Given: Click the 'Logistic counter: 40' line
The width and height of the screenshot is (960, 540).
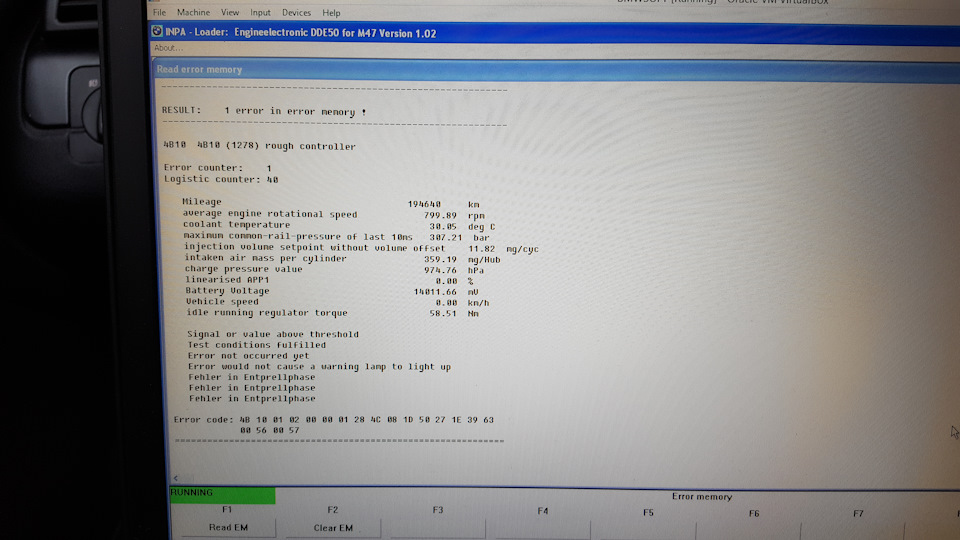Looking at the screenshot, I should pyautogui.click(x=221, y=179).
